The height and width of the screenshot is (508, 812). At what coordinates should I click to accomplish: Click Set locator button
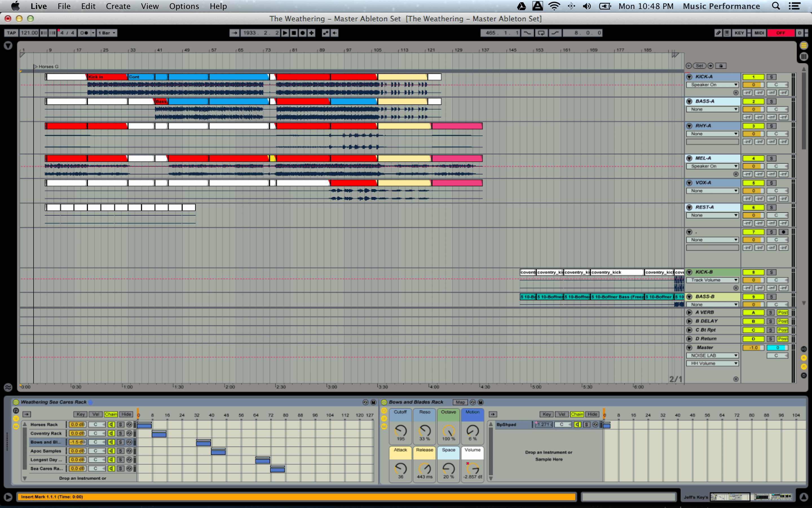[x=699, y=66]
